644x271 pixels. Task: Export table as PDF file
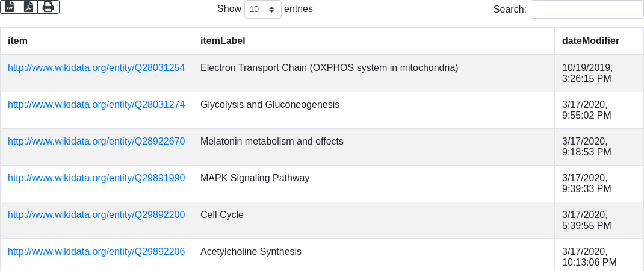[28, 7]
